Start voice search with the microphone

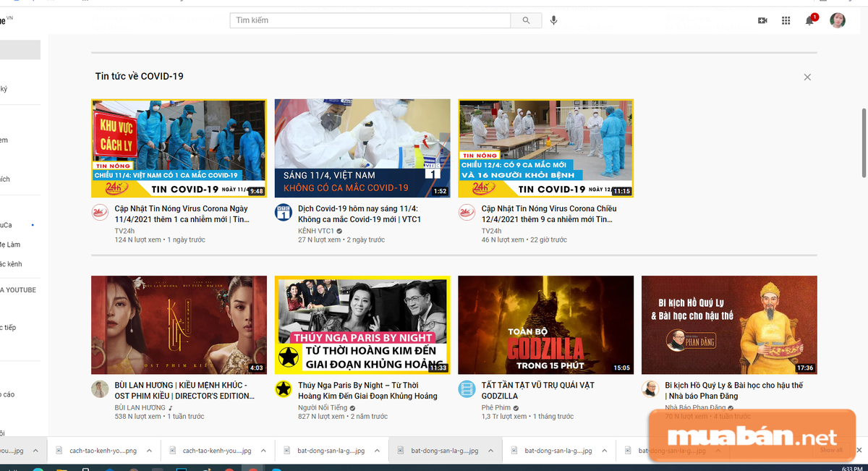553,20
